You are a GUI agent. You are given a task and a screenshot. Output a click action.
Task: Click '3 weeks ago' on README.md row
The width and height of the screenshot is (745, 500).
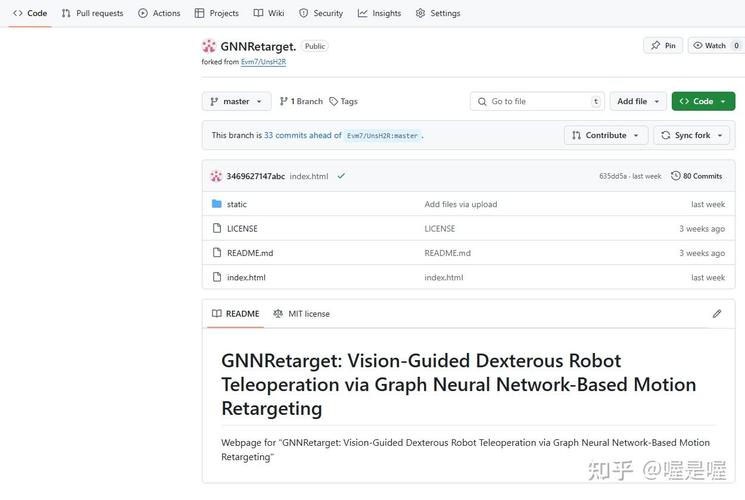(702, 253)
